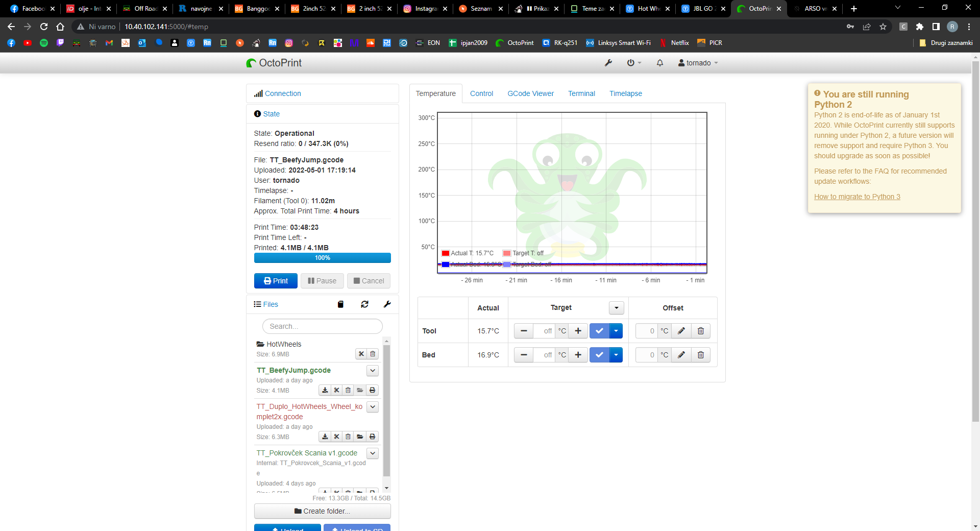This screenshot has width=980, height=531.
Task: Move TT_Duplo_HotWheels file with scissors icon
Action: click(x=336, y=437)
